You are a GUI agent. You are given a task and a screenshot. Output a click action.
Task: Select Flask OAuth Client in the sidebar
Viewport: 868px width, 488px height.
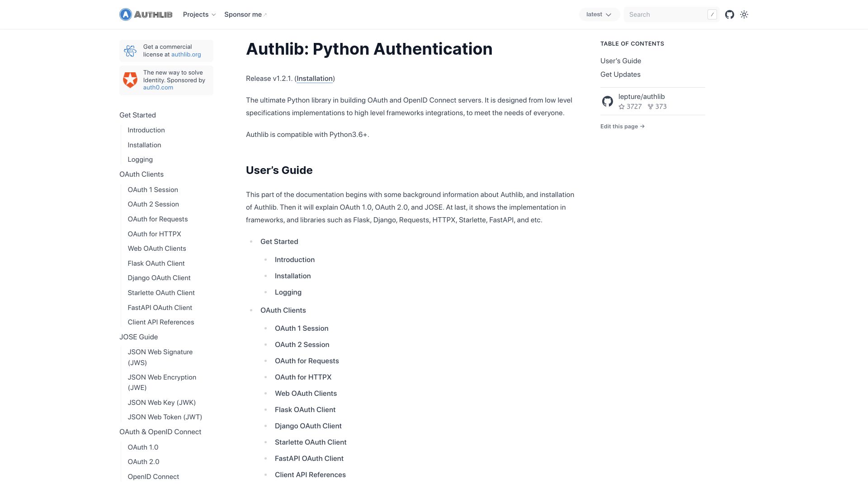[156, 263]
